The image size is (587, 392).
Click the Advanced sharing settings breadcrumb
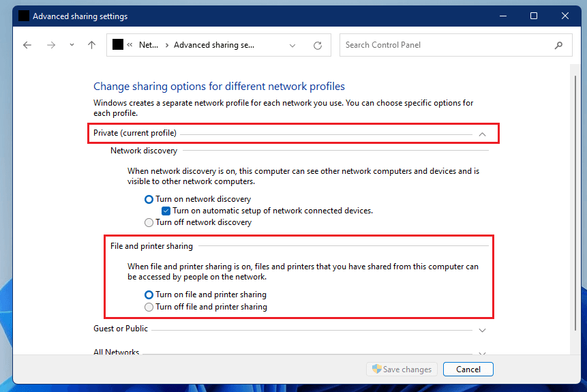(213, 45)
